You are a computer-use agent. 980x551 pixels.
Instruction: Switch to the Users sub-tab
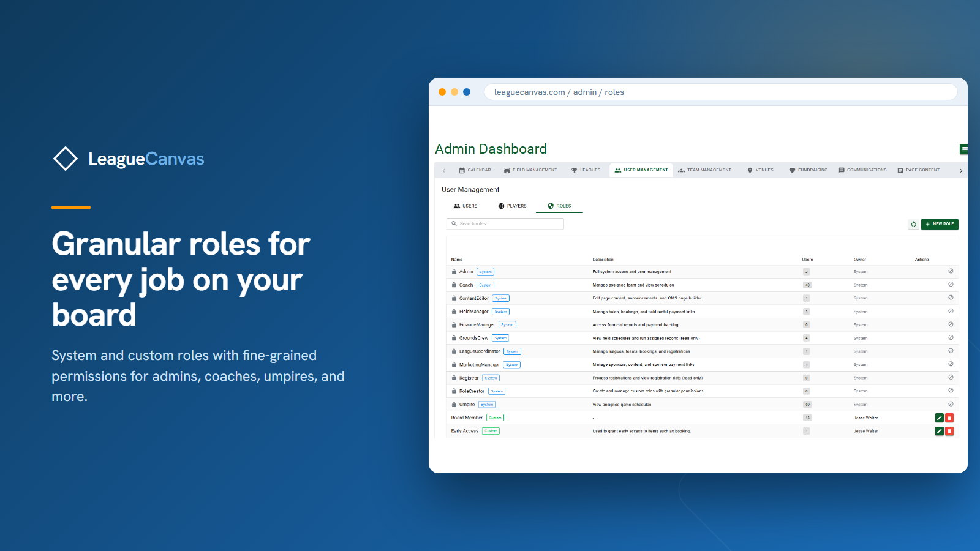pos(466,206)
